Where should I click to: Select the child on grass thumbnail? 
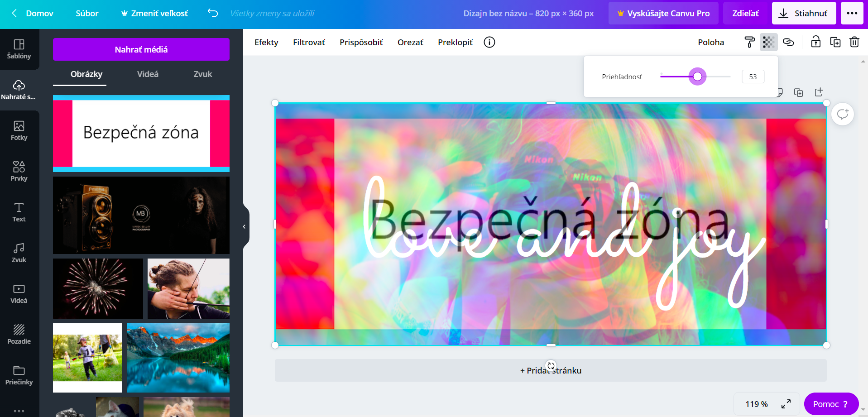[87, 358]
